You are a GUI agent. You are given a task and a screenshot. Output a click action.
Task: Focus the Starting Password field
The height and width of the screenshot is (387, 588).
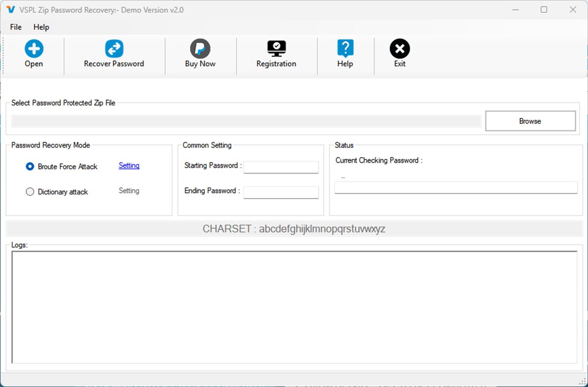[281, 167]
